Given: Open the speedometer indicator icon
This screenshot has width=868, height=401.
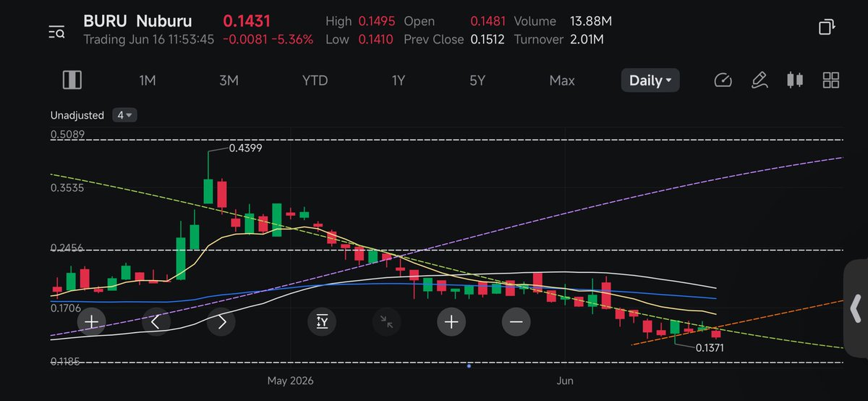Looking at the screenshot, I should coord(723,80).
